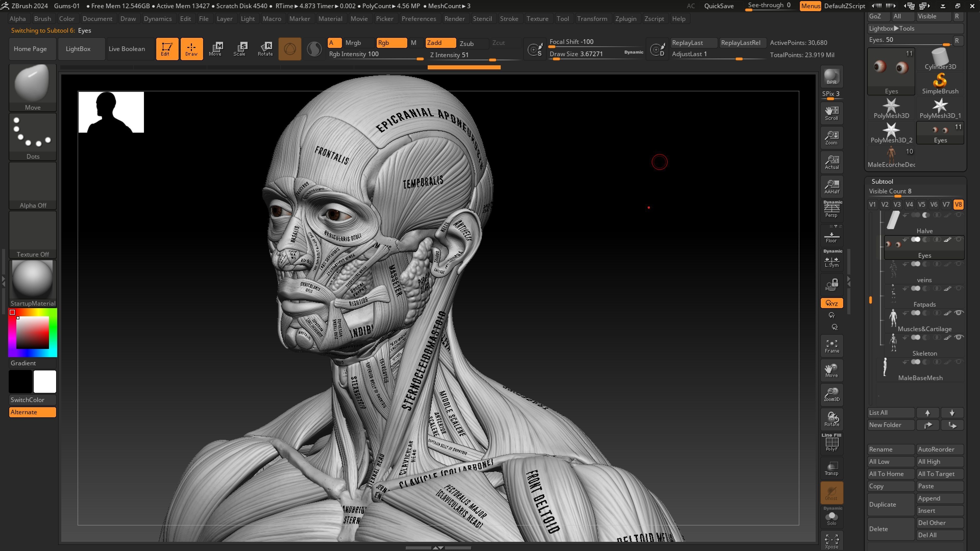This screenshot has width=980, height=551.
Task: Click the Append button
Action: pyautogui.click(x=940, y=498)
